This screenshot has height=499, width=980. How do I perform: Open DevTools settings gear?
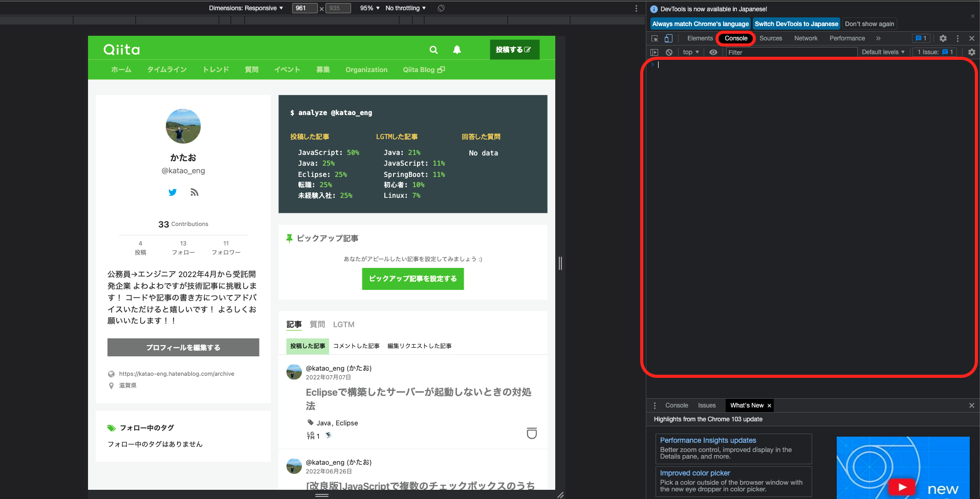(943, 38)
